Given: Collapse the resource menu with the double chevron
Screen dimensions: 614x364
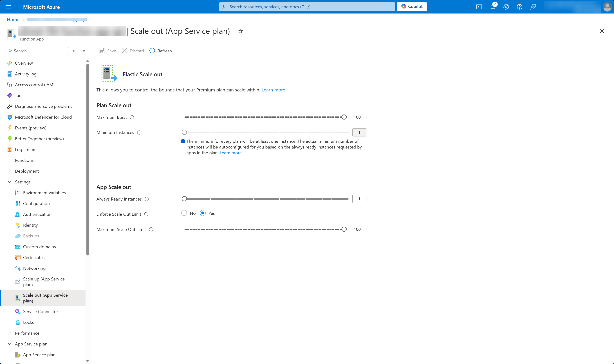Looking at the screenshot, I should pyautogui.click(x=84, y=51).
